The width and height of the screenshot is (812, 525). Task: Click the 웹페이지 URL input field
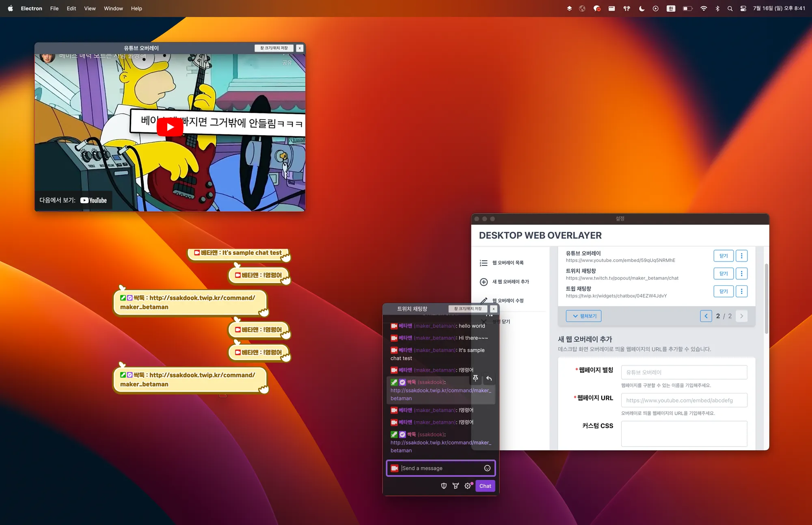(684, 400)
